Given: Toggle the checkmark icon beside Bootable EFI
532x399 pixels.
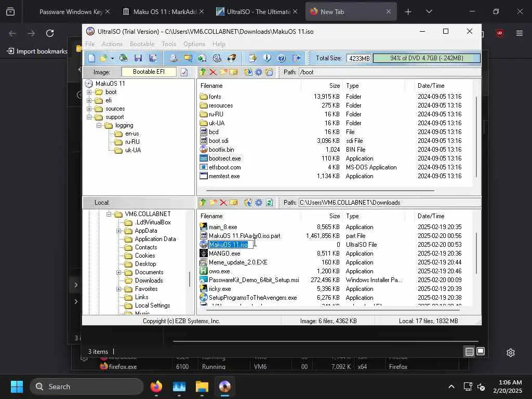Looking at the screenshot, I should [184, 72].
